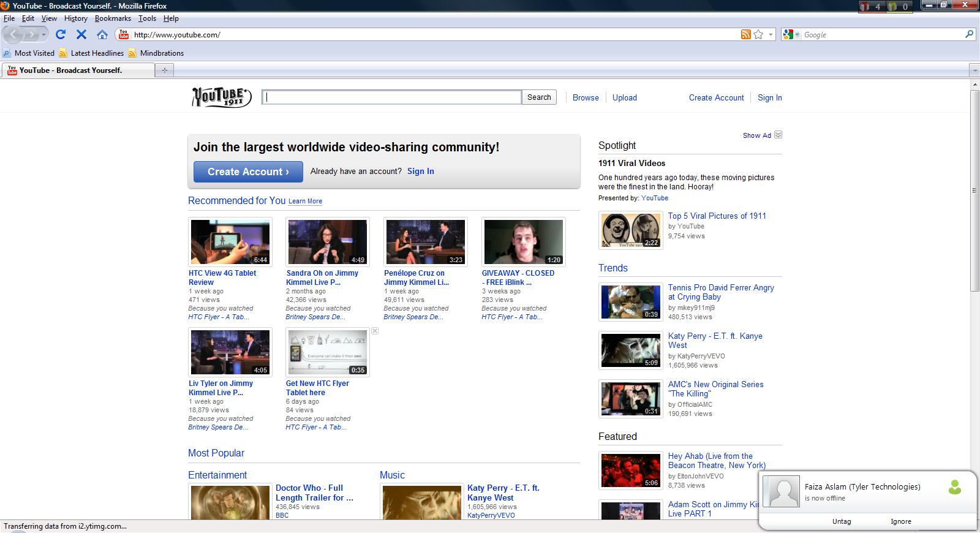Open the Get New HTC Flyer Tablet thumbnail
Screen dimensions: 980x533
click(x=328, y=352)
